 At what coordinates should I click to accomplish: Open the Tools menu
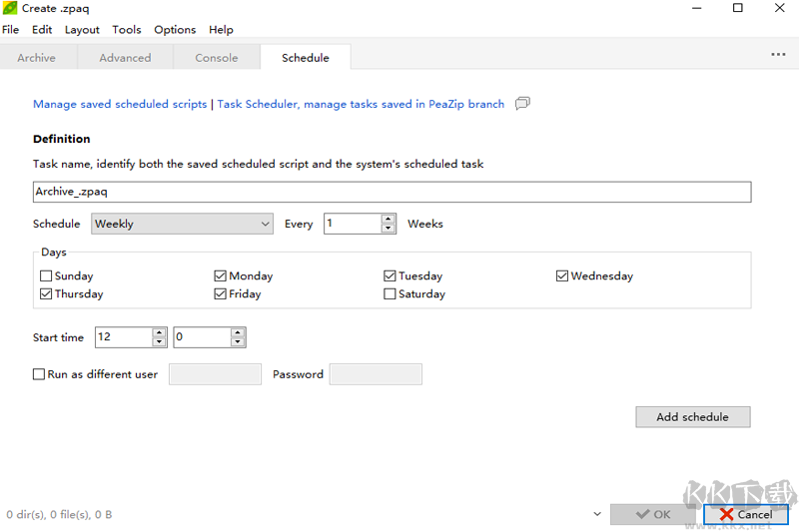pos(126,30)
